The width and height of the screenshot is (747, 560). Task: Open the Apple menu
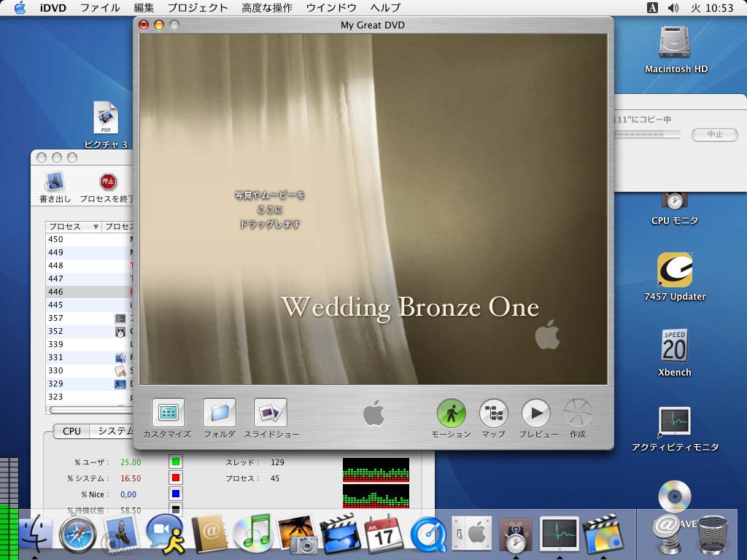click(20, 7)
